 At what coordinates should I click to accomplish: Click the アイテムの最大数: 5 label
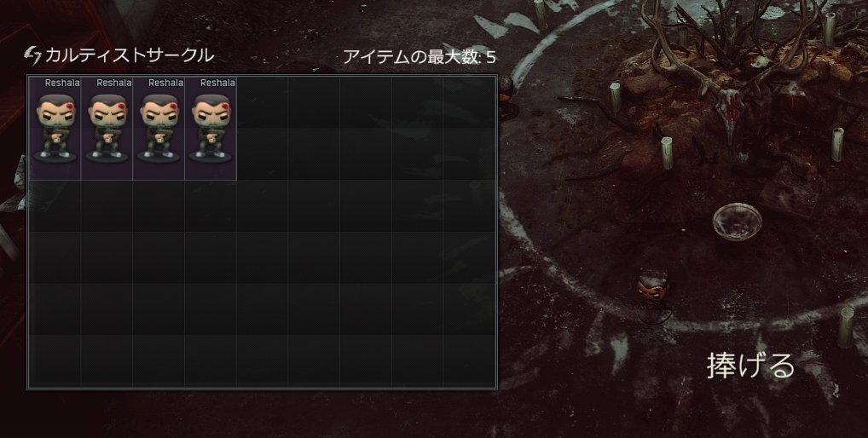point(419,57)
